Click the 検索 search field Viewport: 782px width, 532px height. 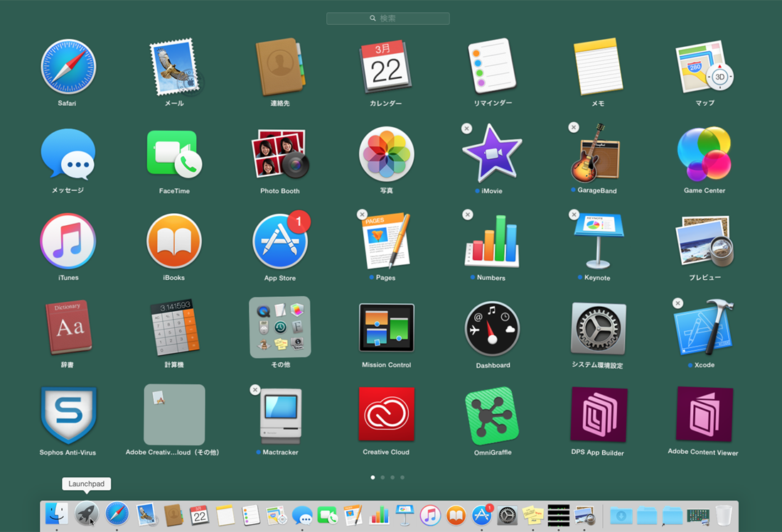point(387,18)
